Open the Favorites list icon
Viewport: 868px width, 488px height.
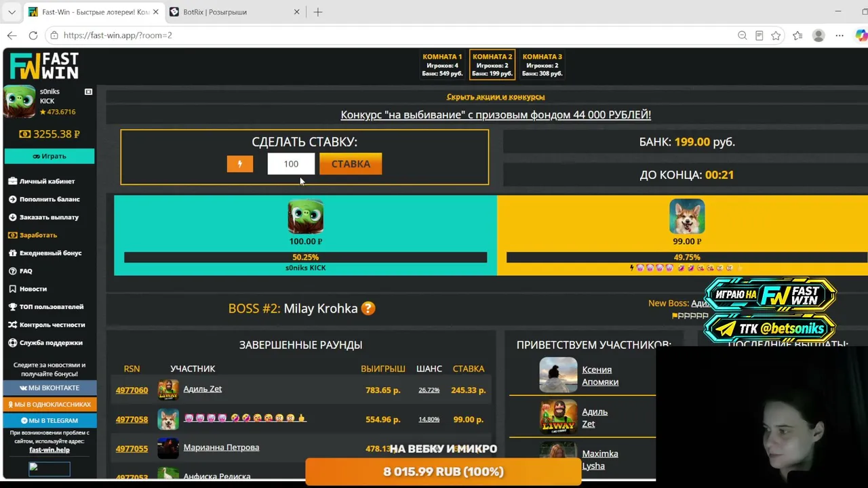tap(797, 35)
